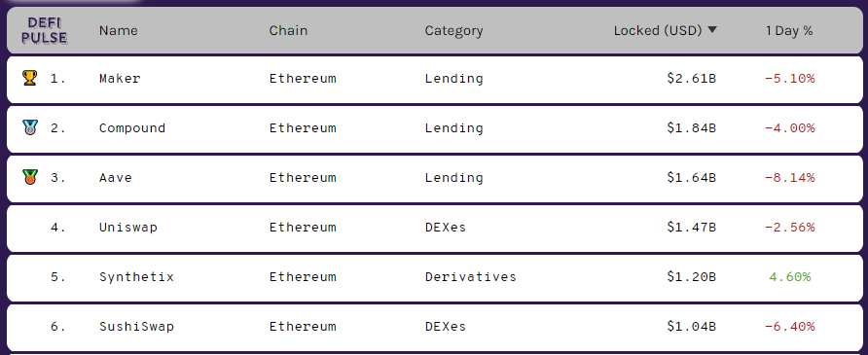Sort by the 1 Day % column
Screen dimensions: 868x355
pos(789,30)
